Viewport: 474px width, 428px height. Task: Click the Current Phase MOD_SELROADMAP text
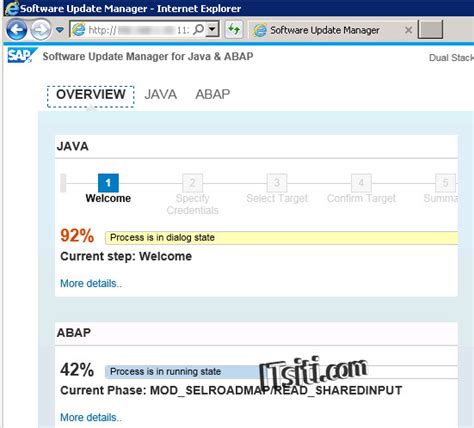pos(231,390)
